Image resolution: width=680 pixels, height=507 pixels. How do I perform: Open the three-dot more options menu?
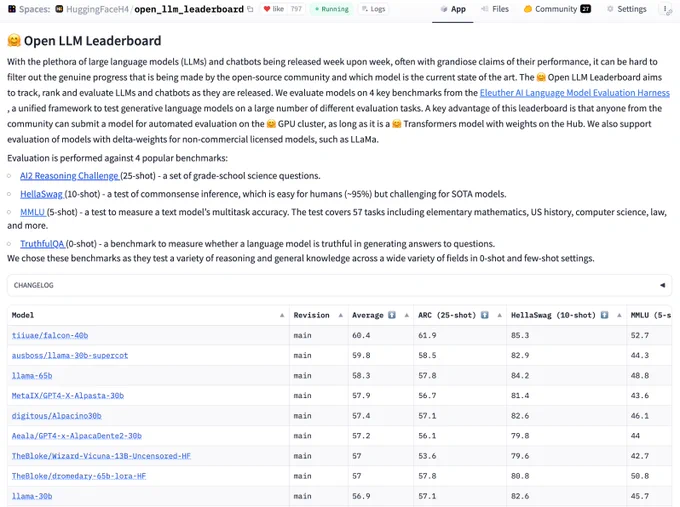pos(666,9)
